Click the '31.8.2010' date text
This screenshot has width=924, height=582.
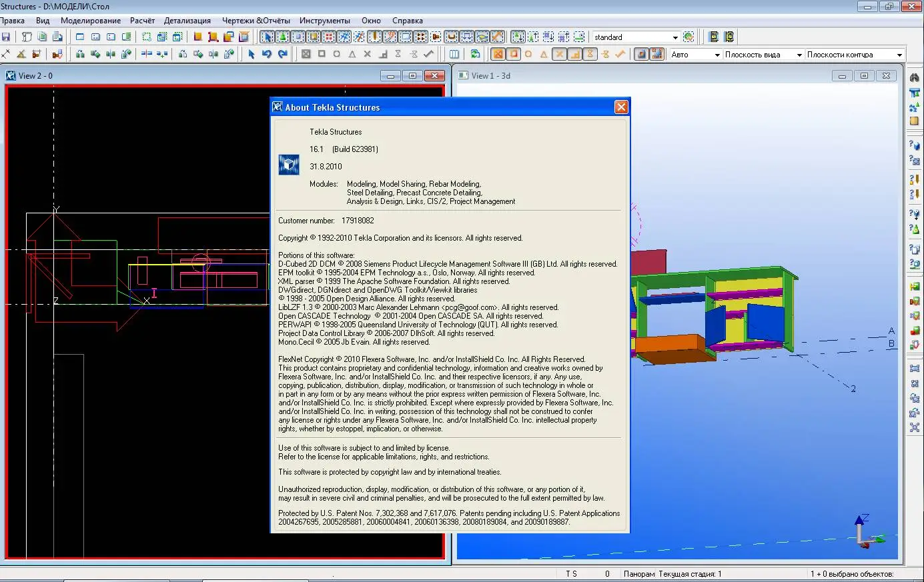coord(326,167)
